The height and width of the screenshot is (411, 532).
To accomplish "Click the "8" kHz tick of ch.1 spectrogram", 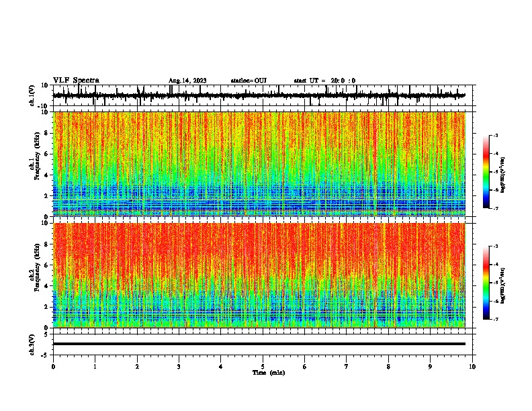I will pos(46,133).
